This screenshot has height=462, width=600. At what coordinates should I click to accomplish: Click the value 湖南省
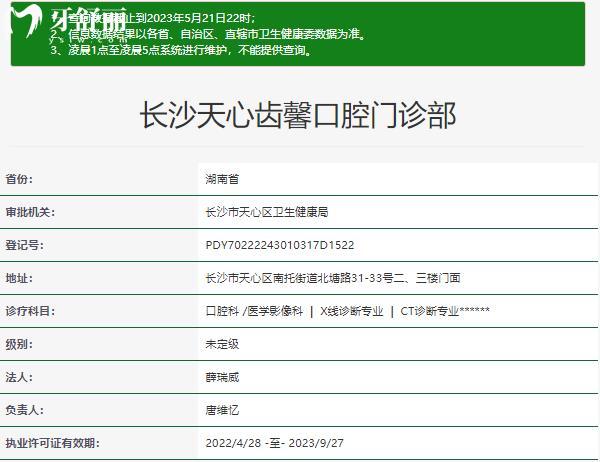pos(222,179)
